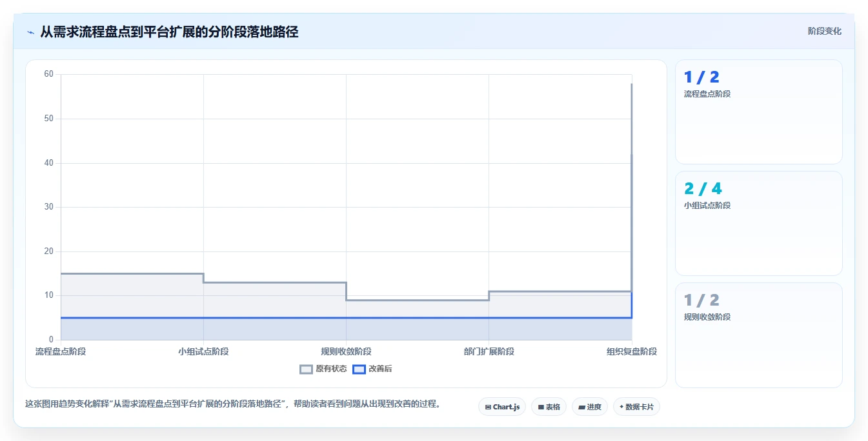Click the cyan 2 / 4 value

pyautogui.click(x=703, y=189)
